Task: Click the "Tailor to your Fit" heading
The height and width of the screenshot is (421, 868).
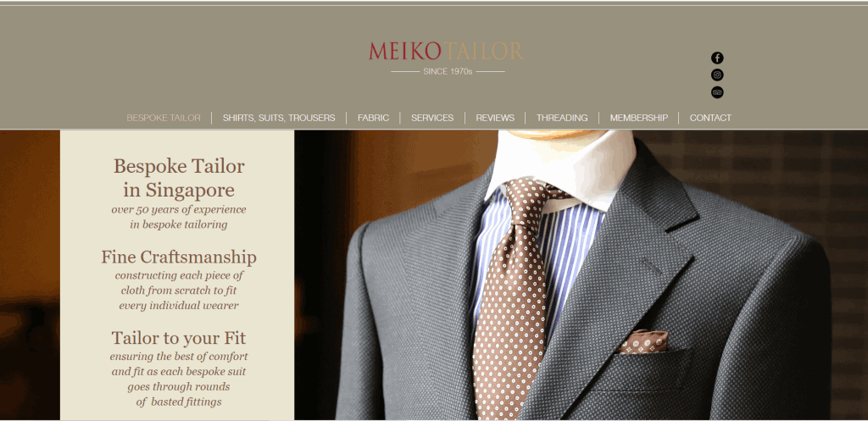Action: [x=179, y=338]
